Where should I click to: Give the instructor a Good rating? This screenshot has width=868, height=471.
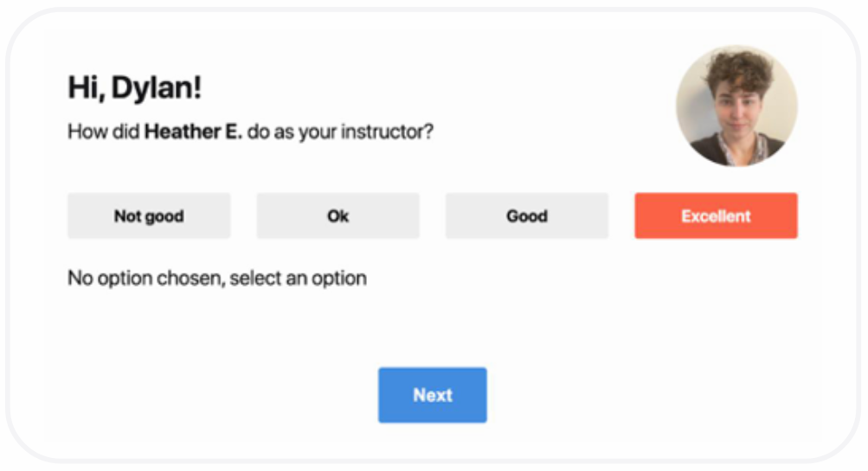coord(526,216)
